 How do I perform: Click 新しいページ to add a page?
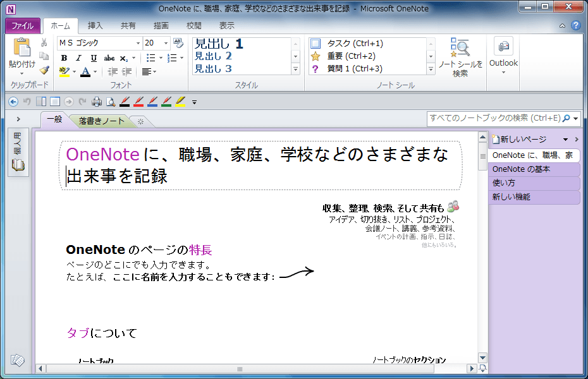(x=519, y=140)
